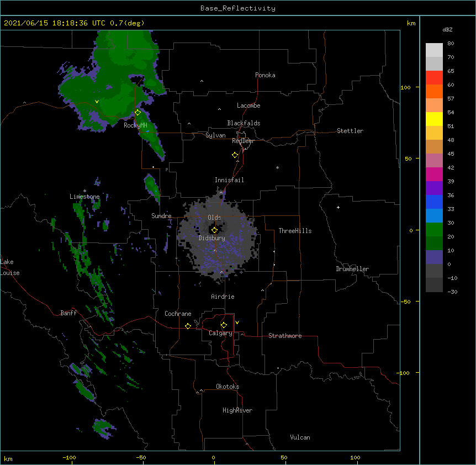Screen dimensions: 476x465
Task: Click the Ponoka city label
Action: (265, 75)
